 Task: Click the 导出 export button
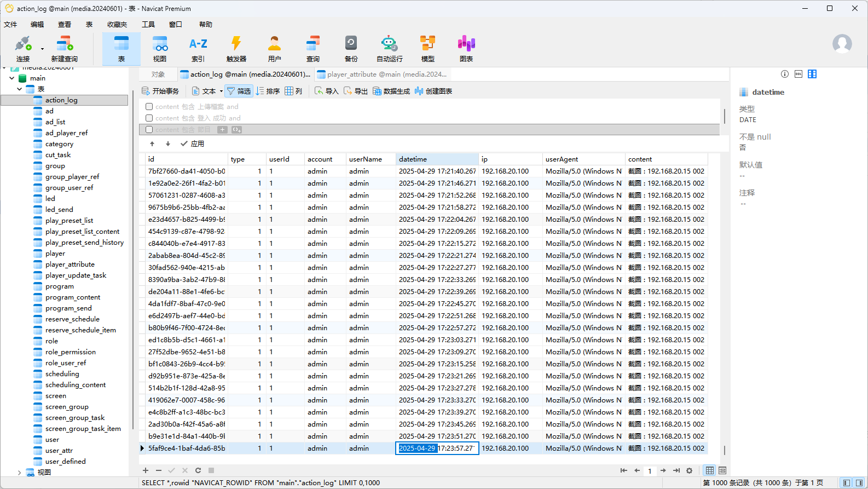coord(356,91)
